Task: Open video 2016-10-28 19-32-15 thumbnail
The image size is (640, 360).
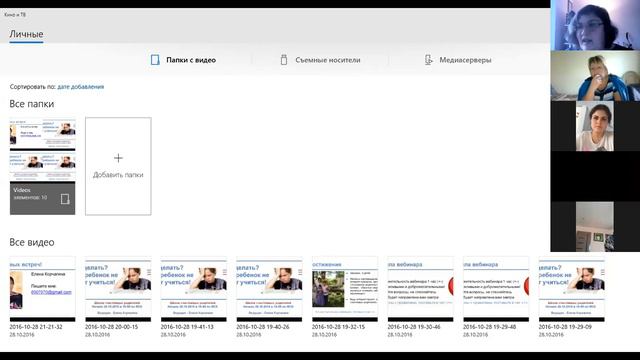Action: pos(345,289)
